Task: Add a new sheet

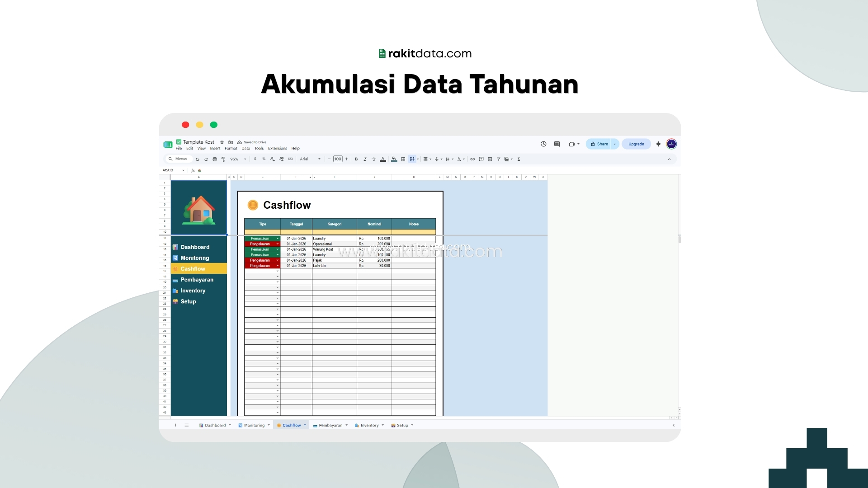Action: [176, 425]
